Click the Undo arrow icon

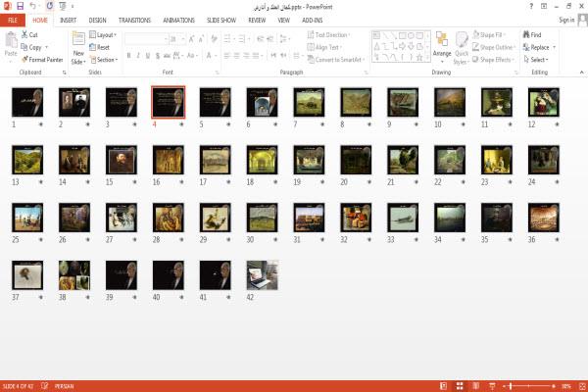33,6
